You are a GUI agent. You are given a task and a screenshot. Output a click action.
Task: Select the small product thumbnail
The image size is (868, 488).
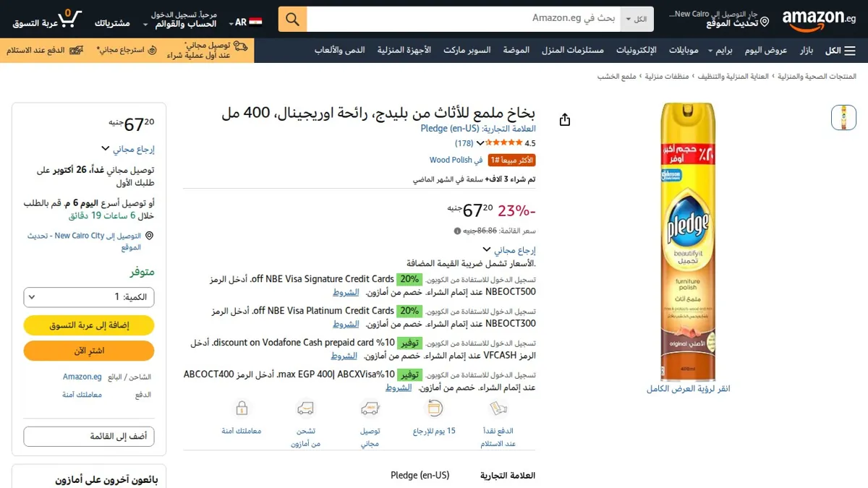coord(843,118)
